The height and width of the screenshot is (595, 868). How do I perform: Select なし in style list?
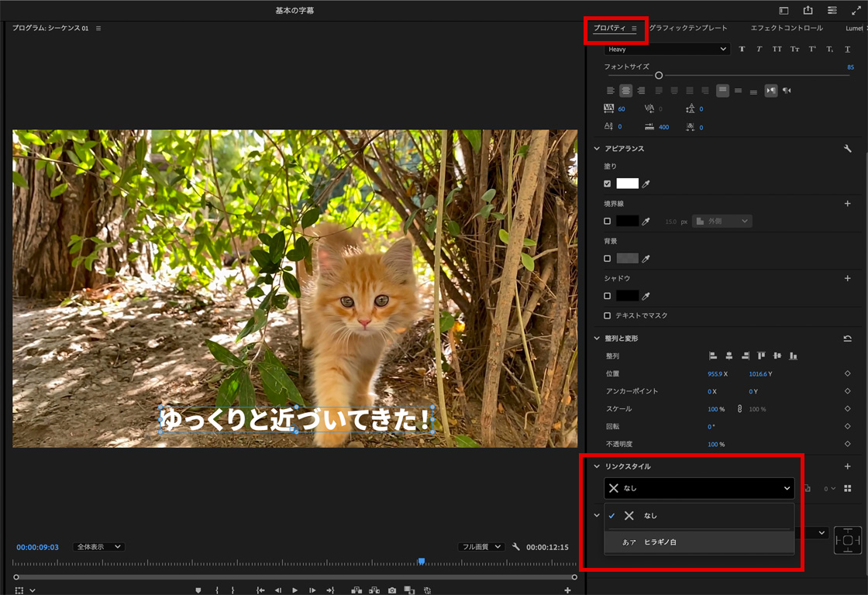click(699, 516)
